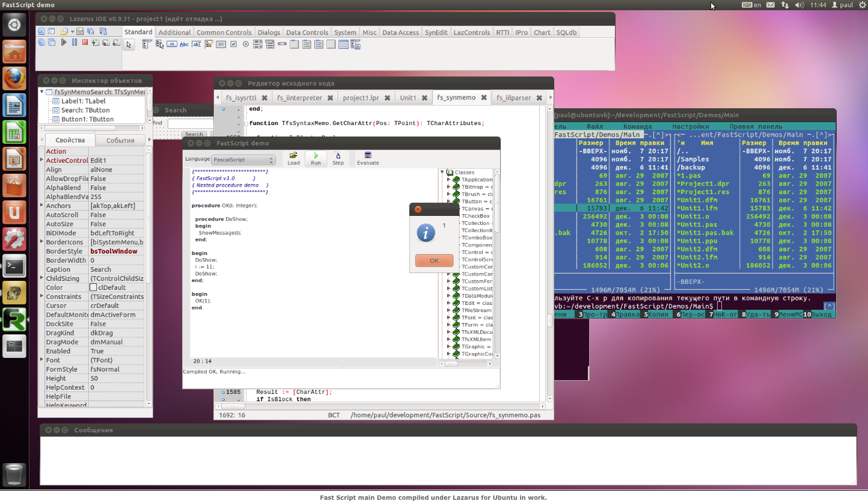The image size is (868, 501).
Task: Expand the Anchors property in Object Inspector
Action: [41, 206]
